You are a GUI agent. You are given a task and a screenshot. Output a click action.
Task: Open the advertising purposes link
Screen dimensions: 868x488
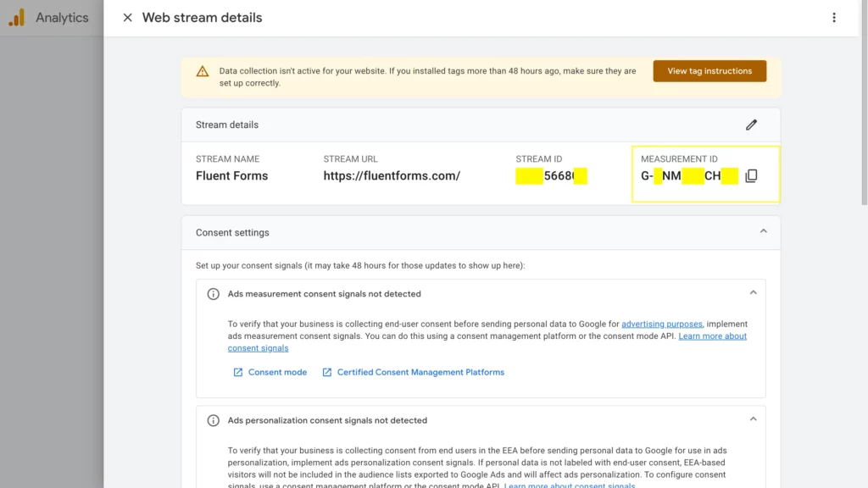pyautogui.click(x=661, y=324)
